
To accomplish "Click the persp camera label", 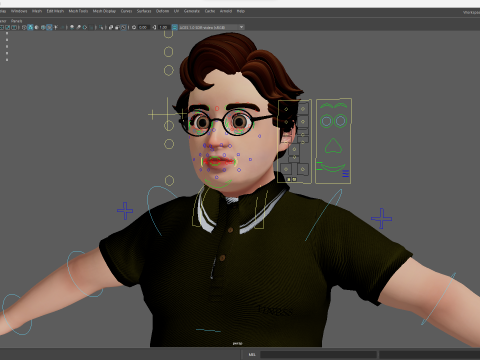I will point(237,343).
